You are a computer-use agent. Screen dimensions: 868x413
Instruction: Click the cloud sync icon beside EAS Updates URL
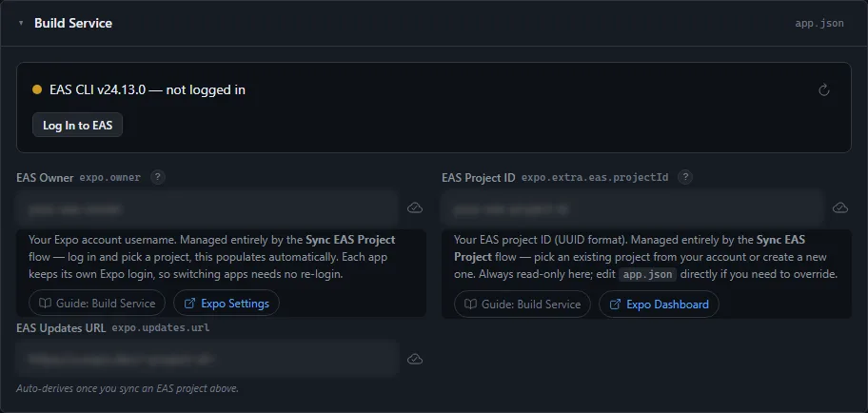pyautogui.click(x=415, y=359)
